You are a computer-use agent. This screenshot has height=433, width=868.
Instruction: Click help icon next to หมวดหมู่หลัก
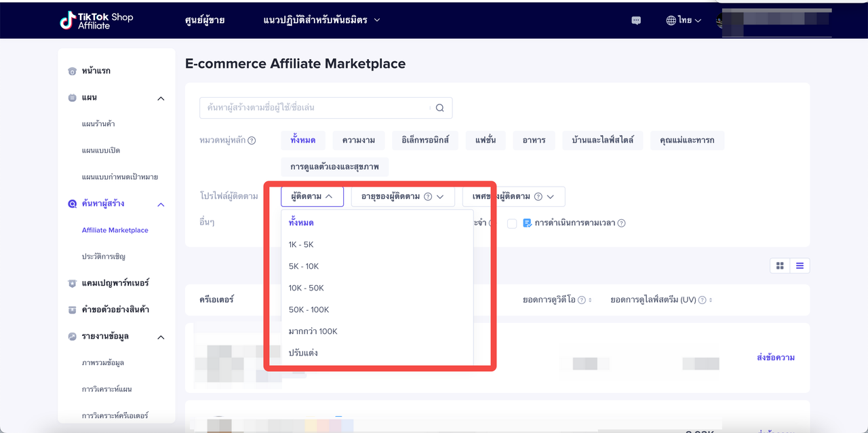click(252, 141)
